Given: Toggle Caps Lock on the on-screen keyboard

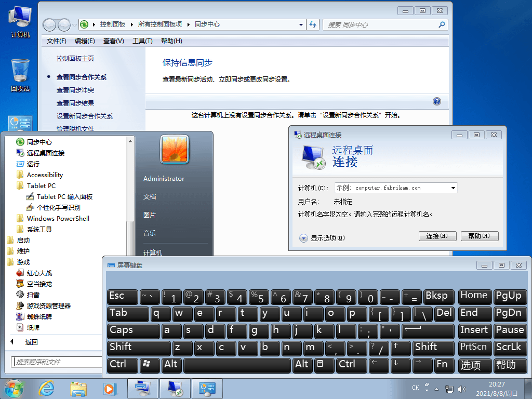Looking at the screenshot, I should [133, 330].
